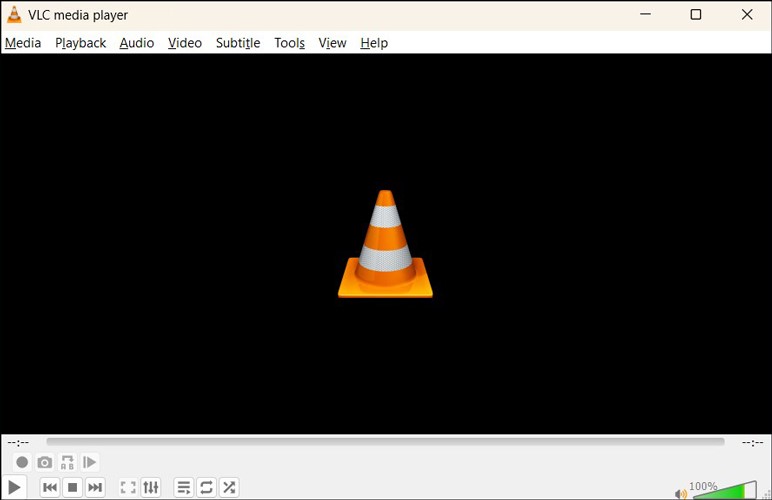Skip to previous media track

50,487
